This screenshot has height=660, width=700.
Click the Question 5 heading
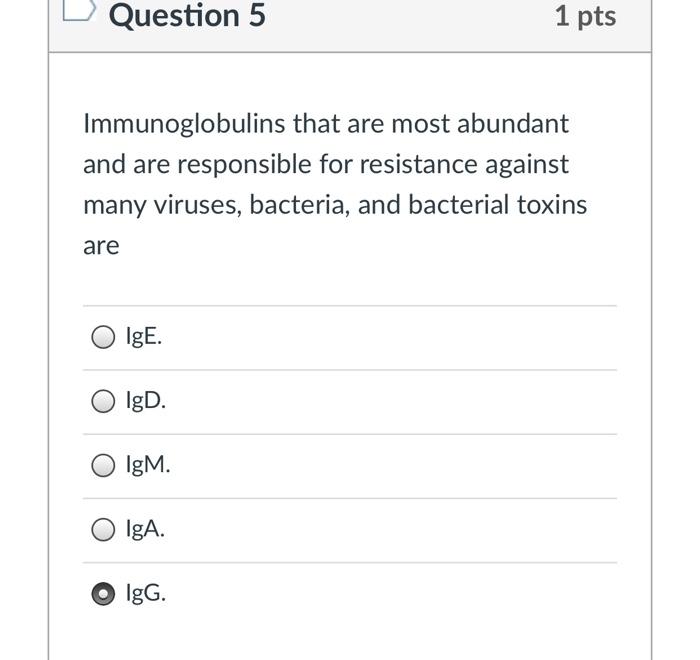(x=187, y=16)
